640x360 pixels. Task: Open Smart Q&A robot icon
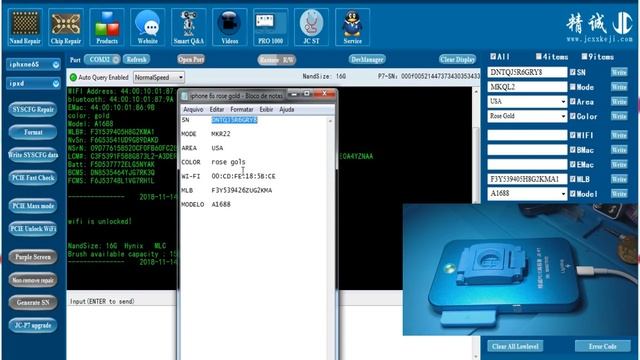[189, 27]
